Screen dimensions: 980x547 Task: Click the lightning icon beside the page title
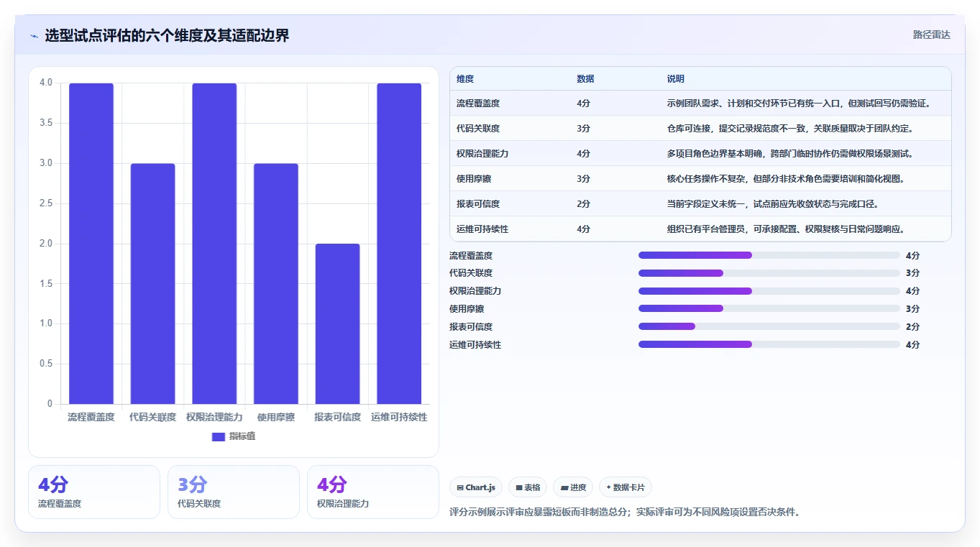tap(35, 36)
